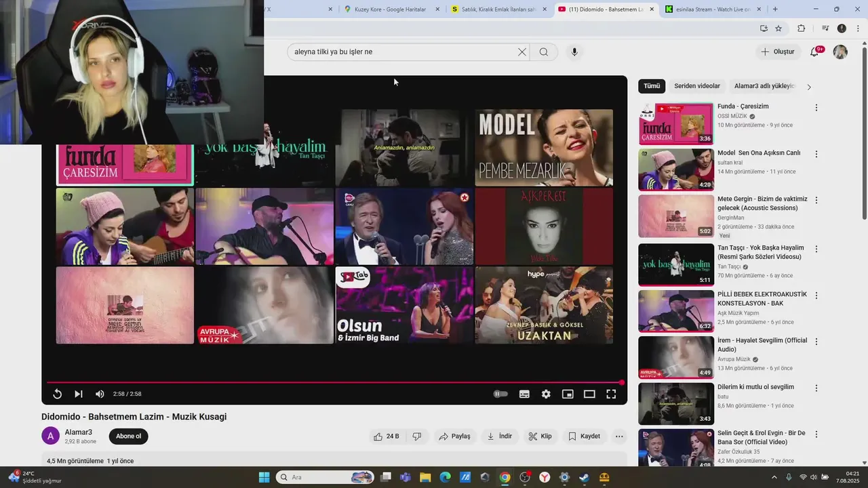Download video with İndir button
Viewport: 868px width, 488px height.
[x=500, y=436]
